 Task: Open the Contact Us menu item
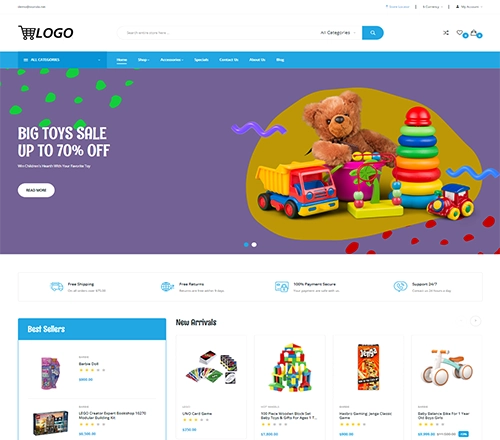[x=229, y=60]
